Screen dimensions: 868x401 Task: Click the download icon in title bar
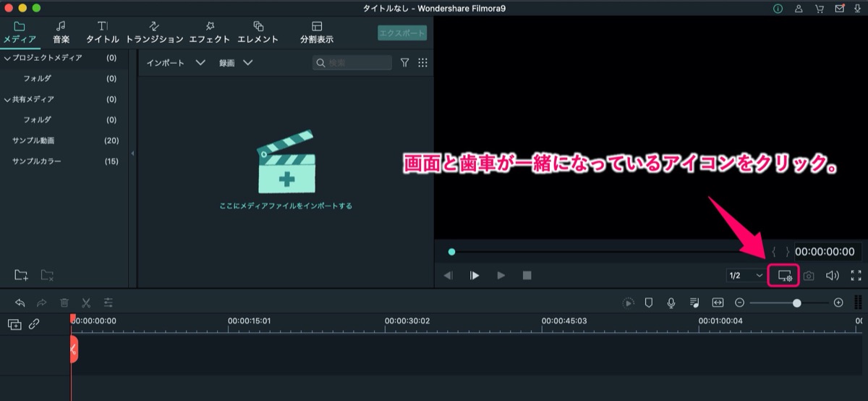click(x=859, y=9)
